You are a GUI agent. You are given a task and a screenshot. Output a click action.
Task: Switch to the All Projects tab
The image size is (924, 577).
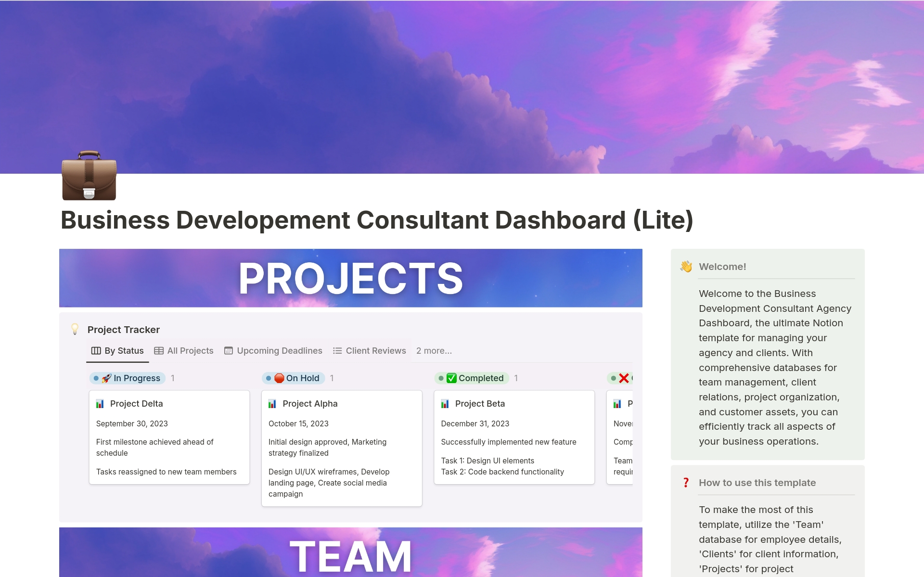coord(190,350)
